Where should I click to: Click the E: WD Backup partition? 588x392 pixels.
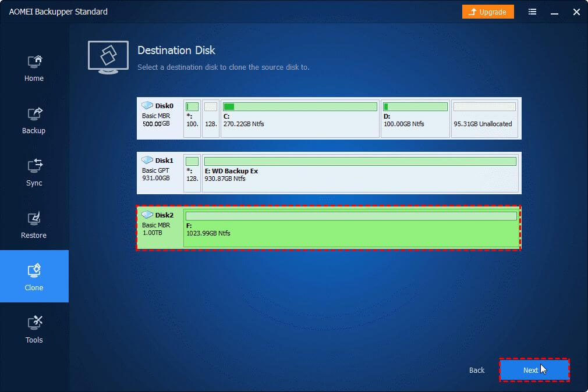360,173
